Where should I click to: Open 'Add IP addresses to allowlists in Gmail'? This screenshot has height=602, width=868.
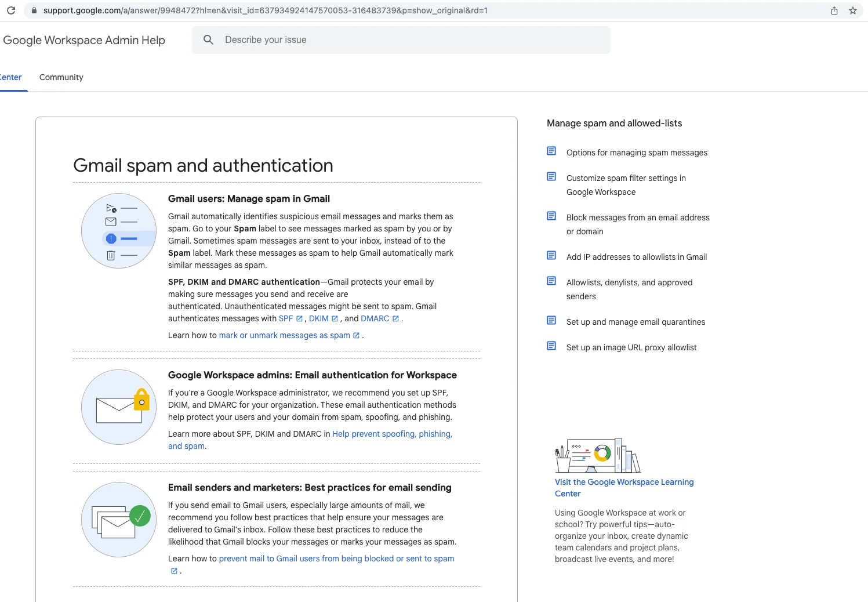click(x=637, y=257)
